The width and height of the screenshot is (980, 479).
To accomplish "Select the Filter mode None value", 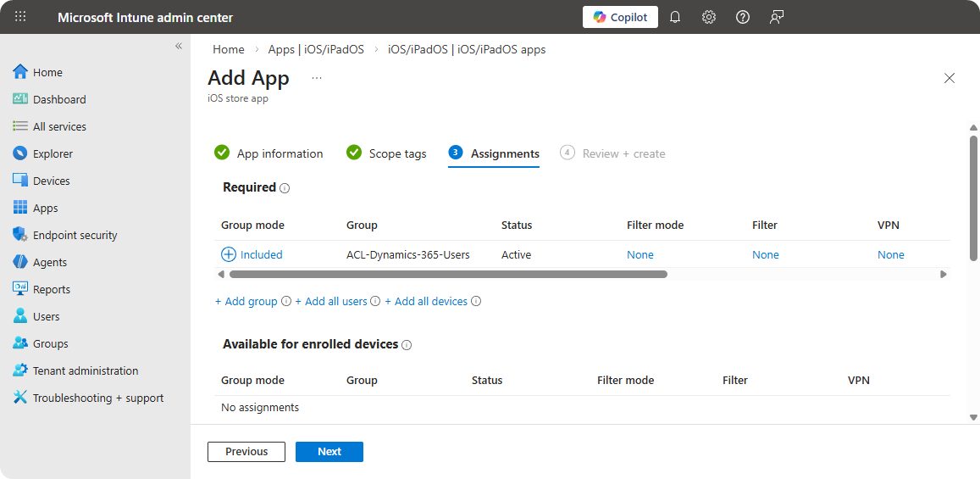I will [x=640, y=254].
